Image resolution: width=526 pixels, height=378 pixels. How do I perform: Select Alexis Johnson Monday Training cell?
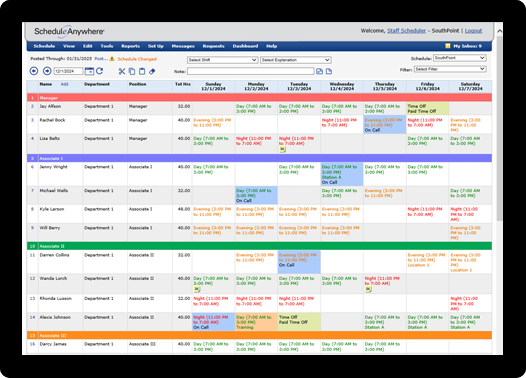point(256,322)
